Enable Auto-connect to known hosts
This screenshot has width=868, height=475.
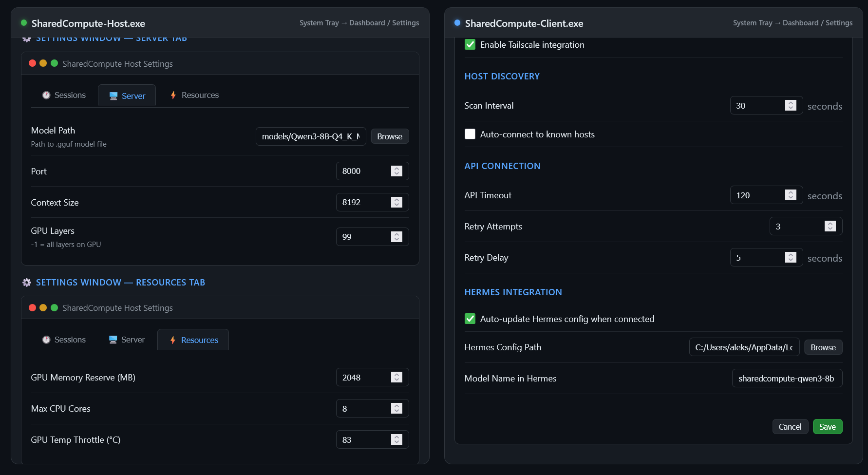click(x=470, y=134)
